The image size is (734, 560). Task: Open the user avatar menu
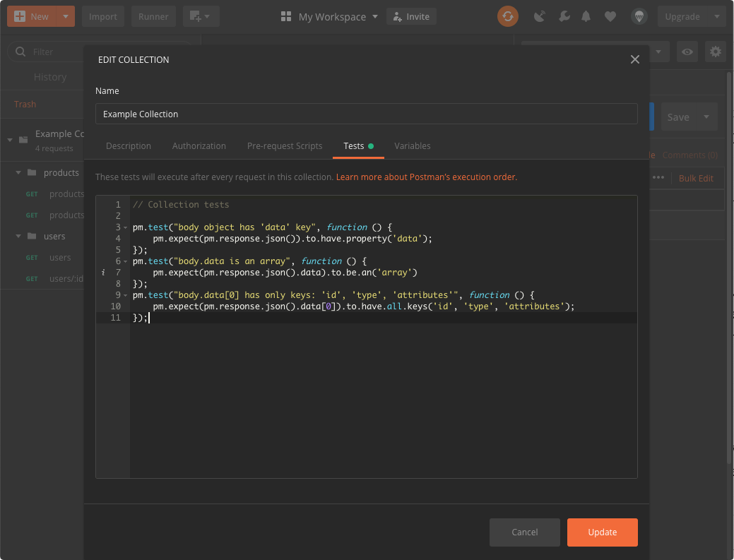(x=639, y=17)
